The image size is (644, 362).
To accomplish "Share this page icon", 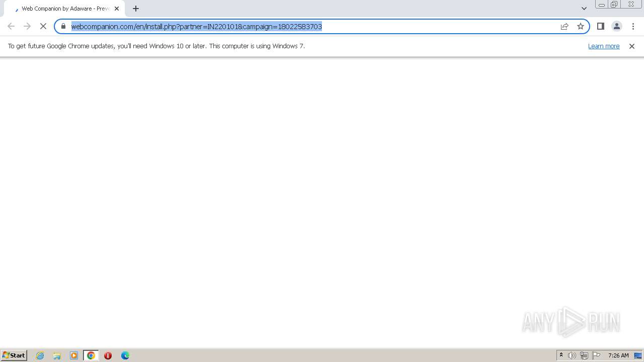I will tap(565, 26).
